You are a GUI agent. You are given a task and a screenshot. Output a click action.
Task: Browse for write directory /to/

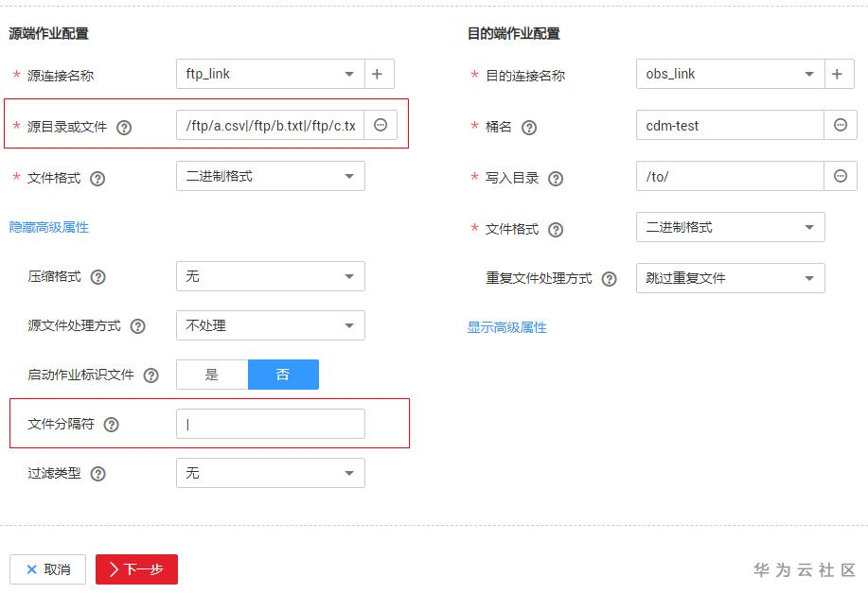tap(841, 176)
